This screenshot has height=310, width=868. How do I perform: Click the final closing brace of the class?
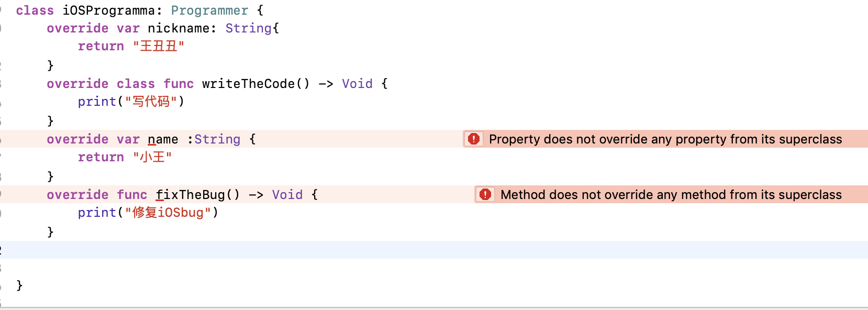(19, 285)
